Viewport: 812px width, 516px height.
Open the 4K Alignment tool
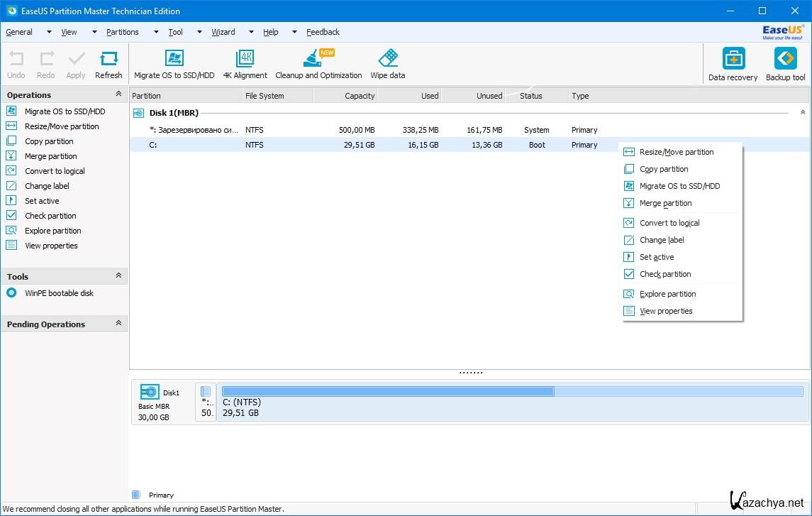click(245, 64)
